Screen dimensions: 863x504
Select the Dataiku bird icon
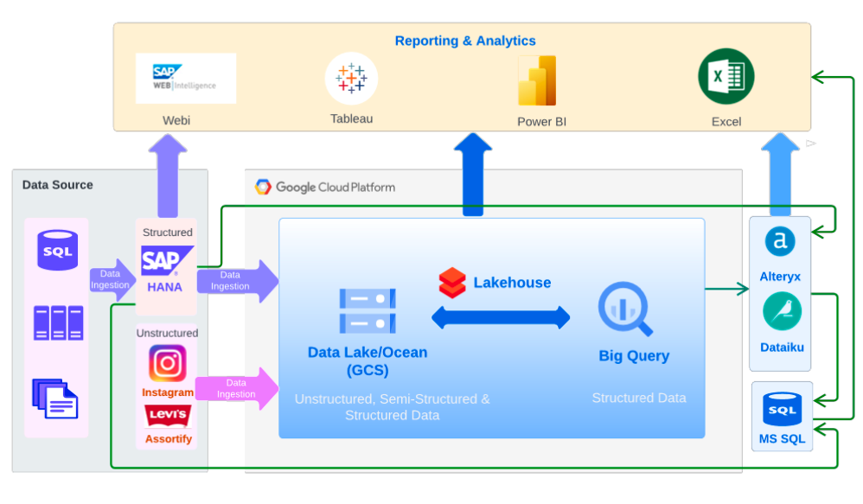[781, 312]
